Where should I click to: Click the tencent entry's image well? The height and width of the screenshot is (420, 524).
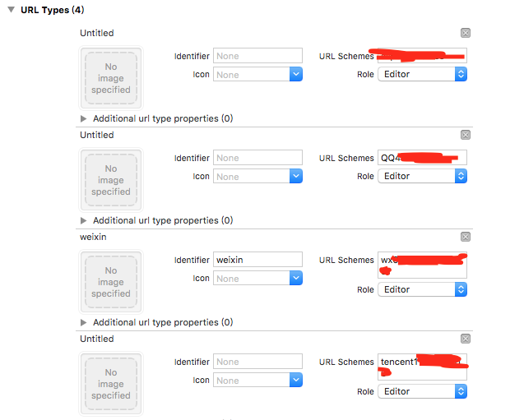click(111, 384)
